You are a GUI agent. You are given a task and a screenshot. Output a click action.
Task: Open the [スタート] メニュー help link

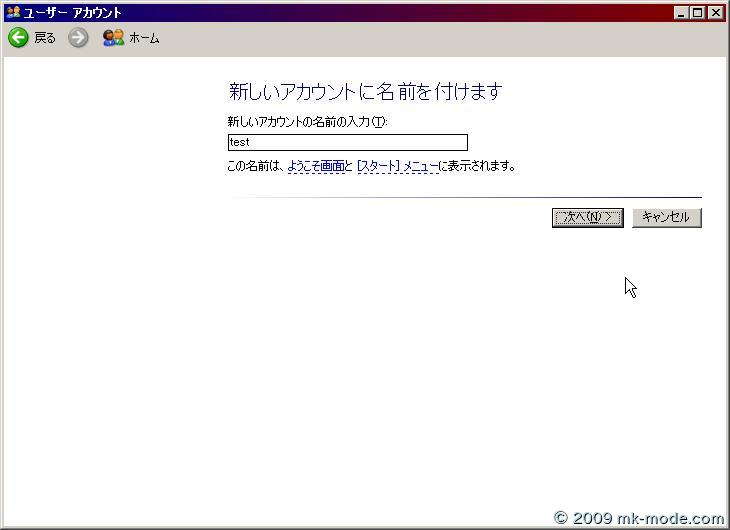point(397,166)
